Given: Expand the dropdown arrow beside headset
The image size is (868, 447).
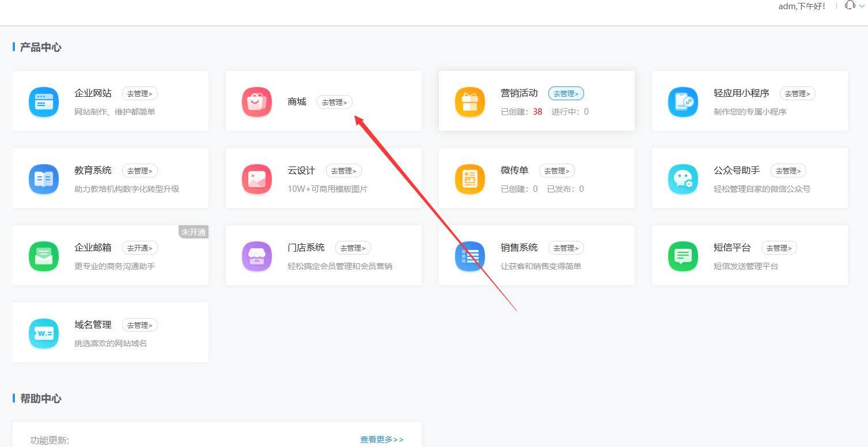Looking at the screenshot, I should click(x=862, y=6).
